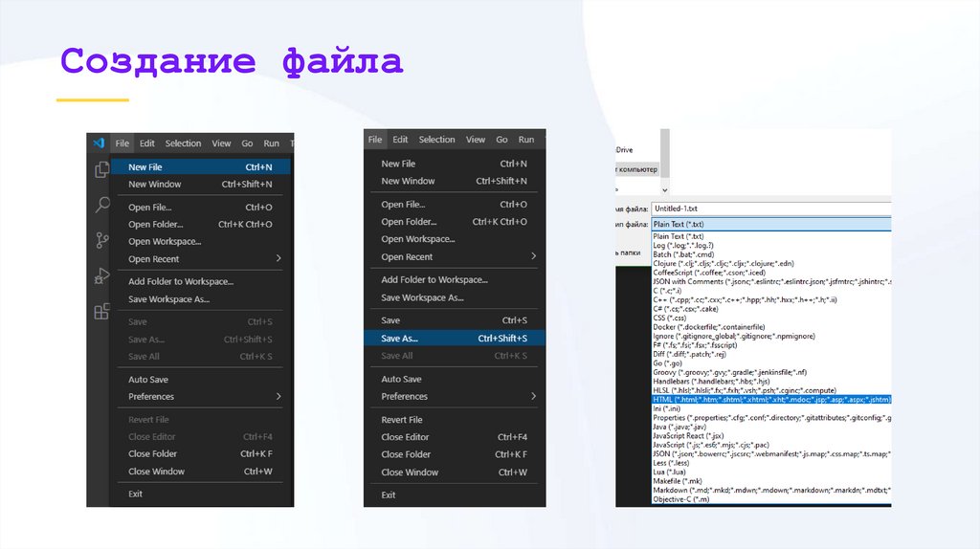Click Close Editor in middle File menu

tap(455, 437)
